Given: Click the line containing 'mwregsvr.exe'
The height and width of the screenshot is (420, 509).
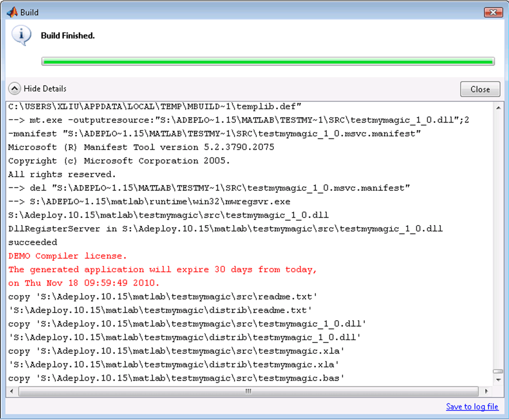Looking at the screenshot, I should coord(149,202).
